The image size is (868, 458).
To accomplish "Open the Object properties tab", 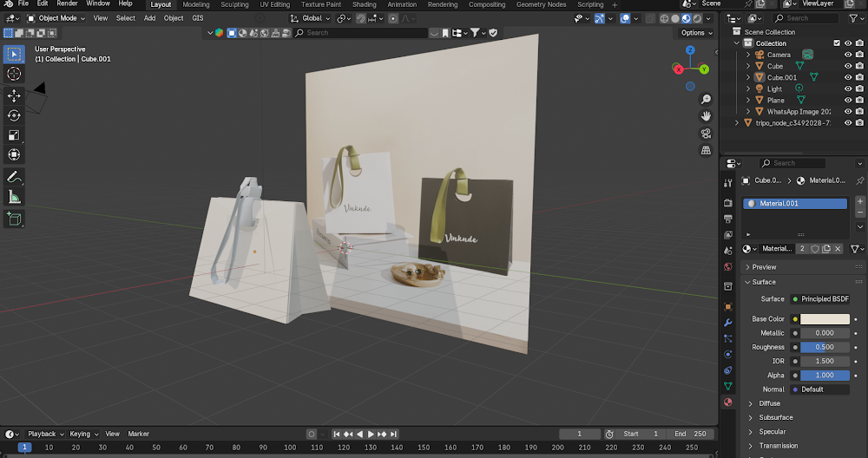I will [728, 306].
